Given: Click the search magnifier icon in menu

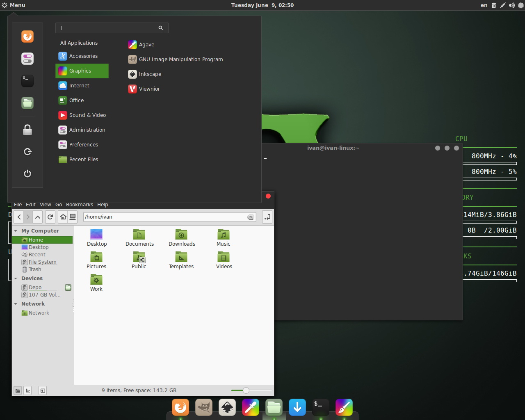Looking at the screenshot, I should [x=161, y=28].
